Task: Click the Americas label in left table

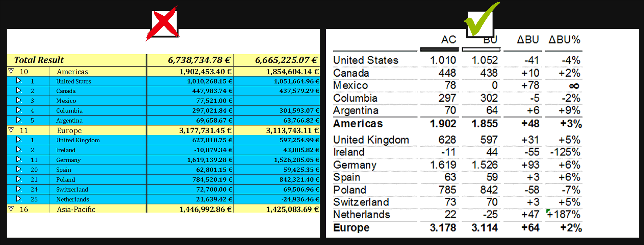Action: (72, 72)
